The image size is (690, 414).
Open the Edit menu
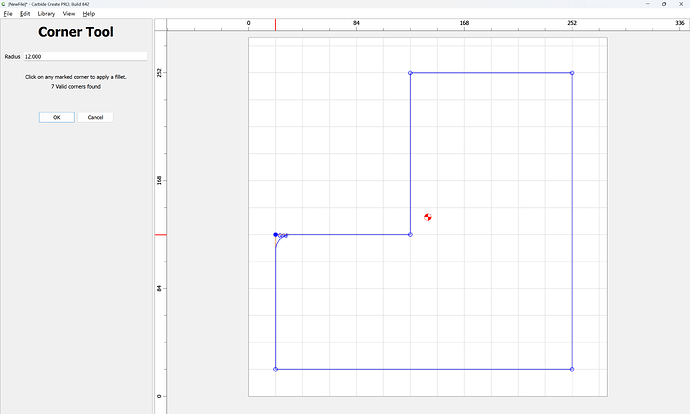click(x=25, y=14)
